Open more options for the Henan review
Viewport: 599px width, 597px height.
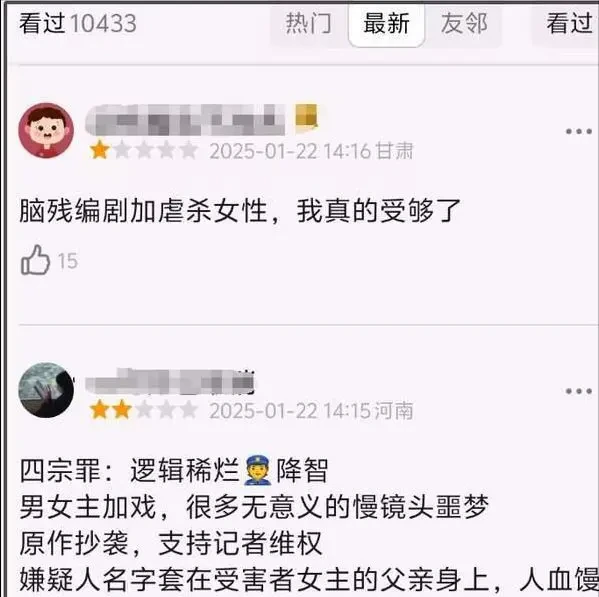(x=579, y=391)
